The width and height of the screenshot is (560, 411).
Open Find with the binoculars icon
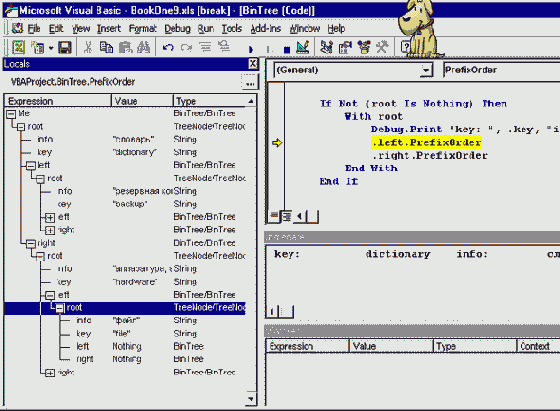coord(144,47)
